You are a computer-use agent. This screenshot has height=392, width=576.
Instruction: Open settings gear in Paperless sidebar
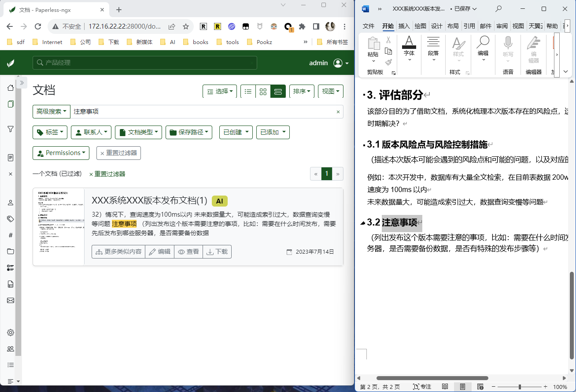click(x=11, y=333)
